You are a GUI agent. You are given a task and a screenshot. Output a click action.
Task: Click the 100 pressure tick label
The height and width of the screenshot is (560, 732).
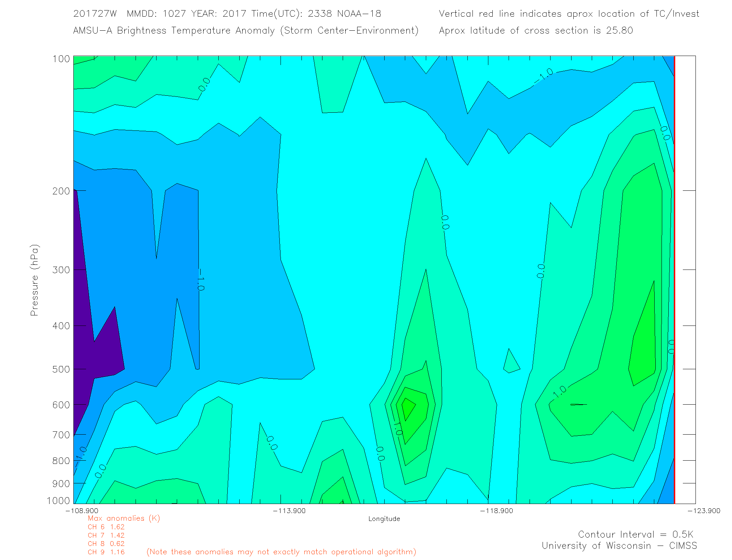click(61, 59)
